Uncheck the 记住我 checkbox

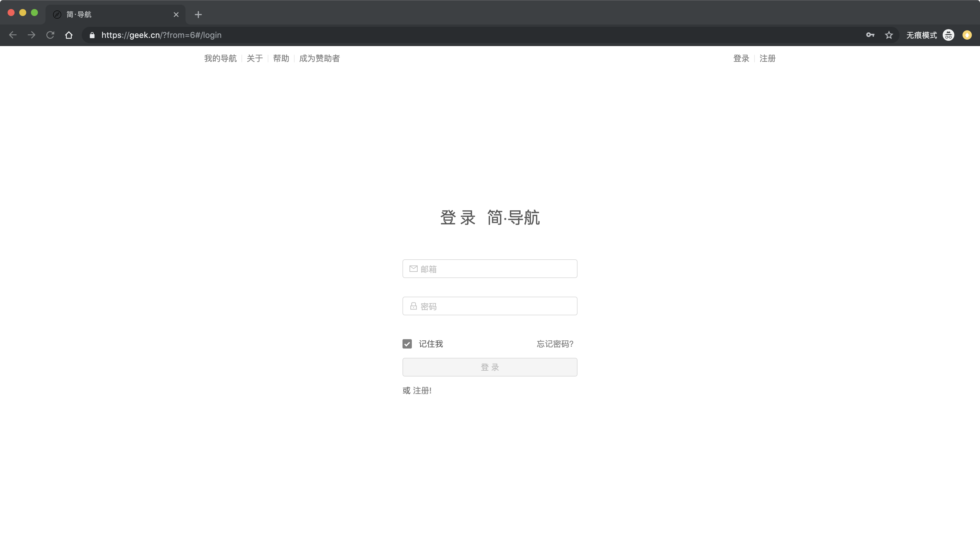(x=407, y=344)
